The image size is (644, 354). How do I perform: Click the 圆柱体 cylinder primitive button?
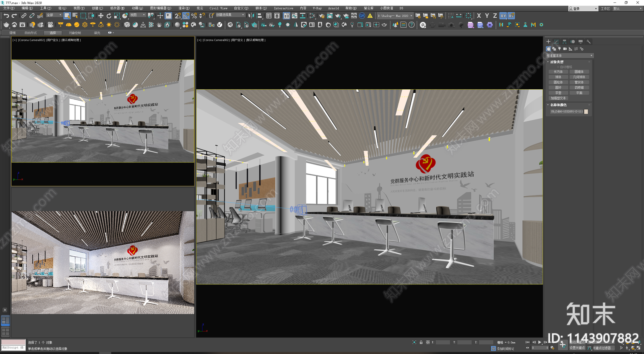click(x=558, y=82)
